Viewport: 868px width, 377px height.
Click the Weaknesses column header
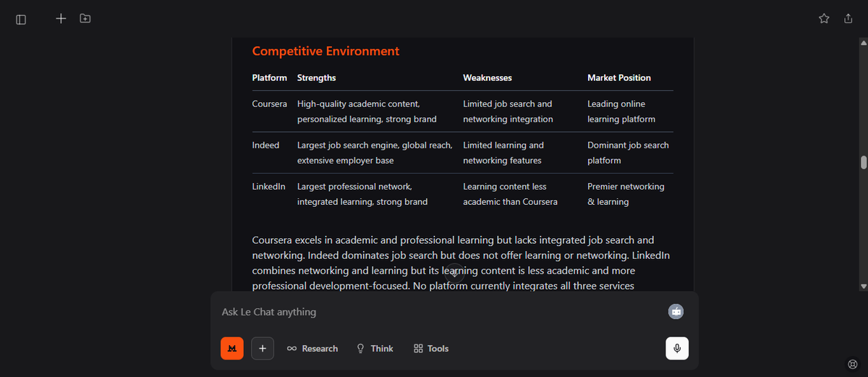488,77
